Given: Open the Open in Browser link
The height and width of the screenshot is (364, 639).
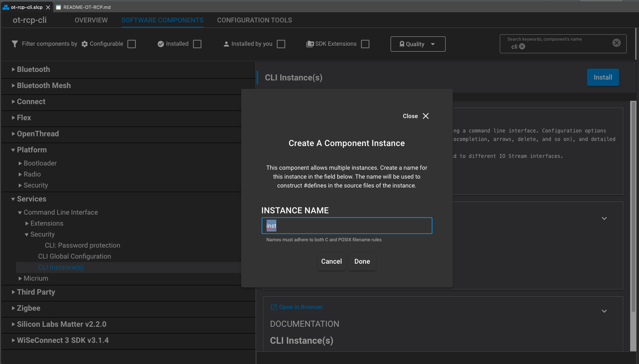Looking at the screenshot, I should pos(301,307).
